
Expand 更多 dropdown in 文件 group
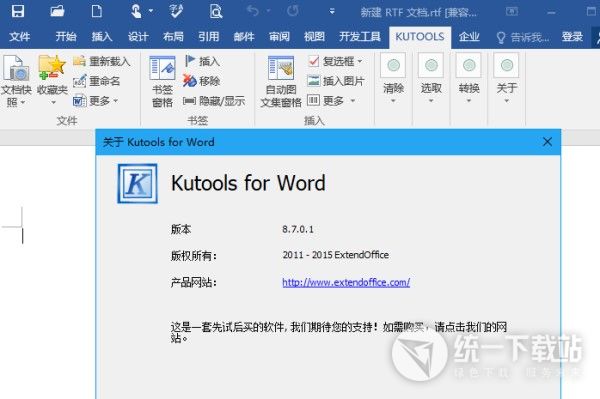[96, 101]
